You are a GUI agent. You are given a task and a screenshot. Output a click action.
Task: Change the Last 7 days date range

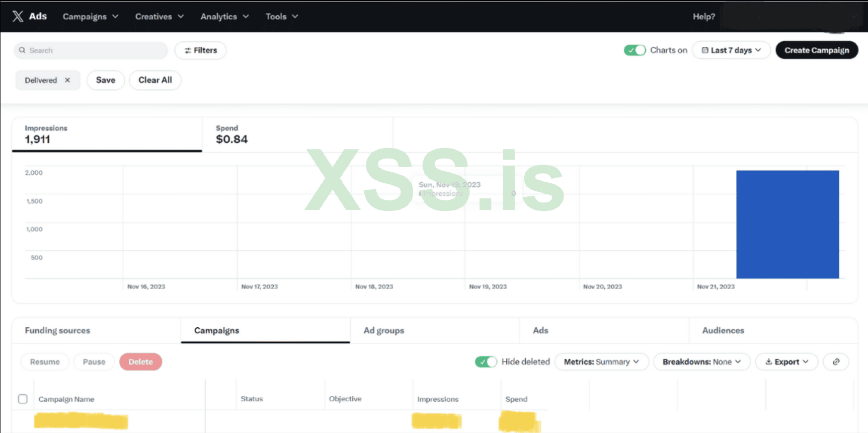pyautogui.click(x=731, y=50)
